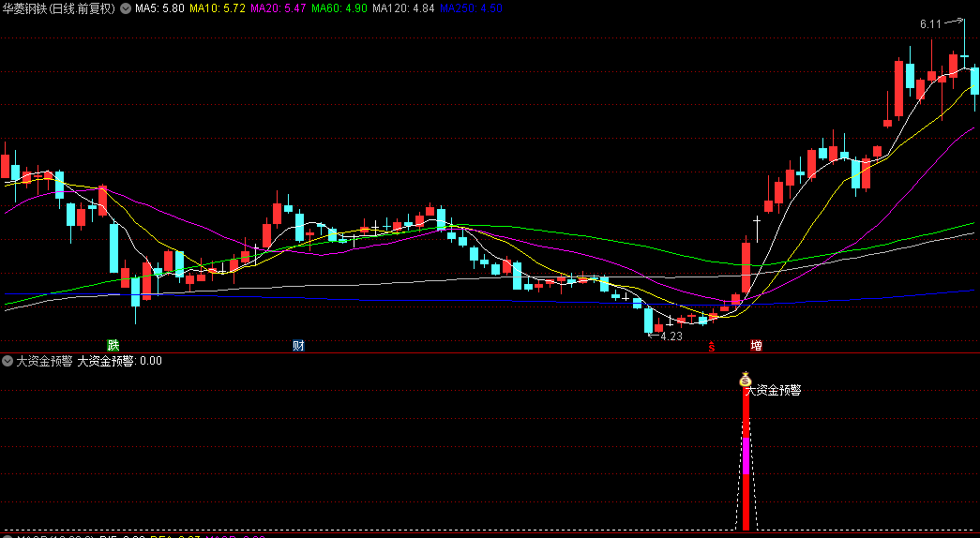The image size is (980, 538).
Task: Click the red S signal marker
Action: [711, 347]
